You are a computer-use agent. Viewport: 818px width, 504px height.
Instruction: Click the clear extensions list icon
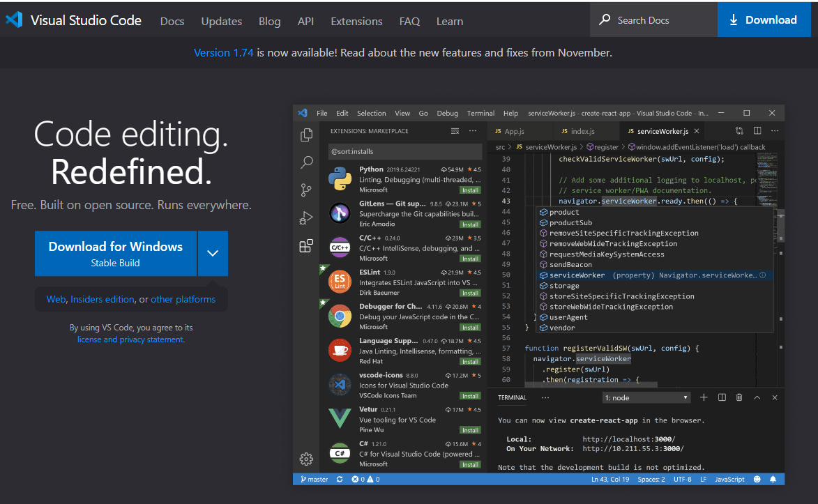(x=455, y=131)
